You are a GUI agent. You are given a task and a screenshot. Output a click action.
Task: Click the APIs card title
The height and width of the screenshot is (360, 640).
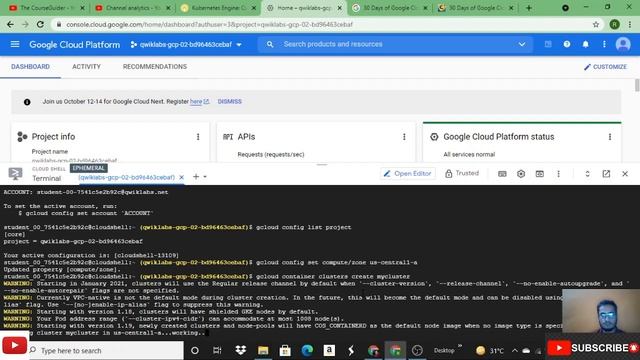(246, 137)
